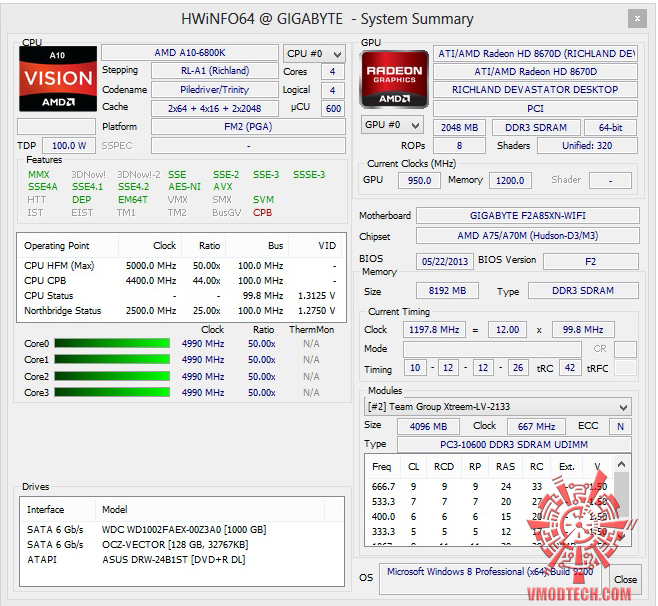
Task: Click the µCU value 600
Action: 333,109
